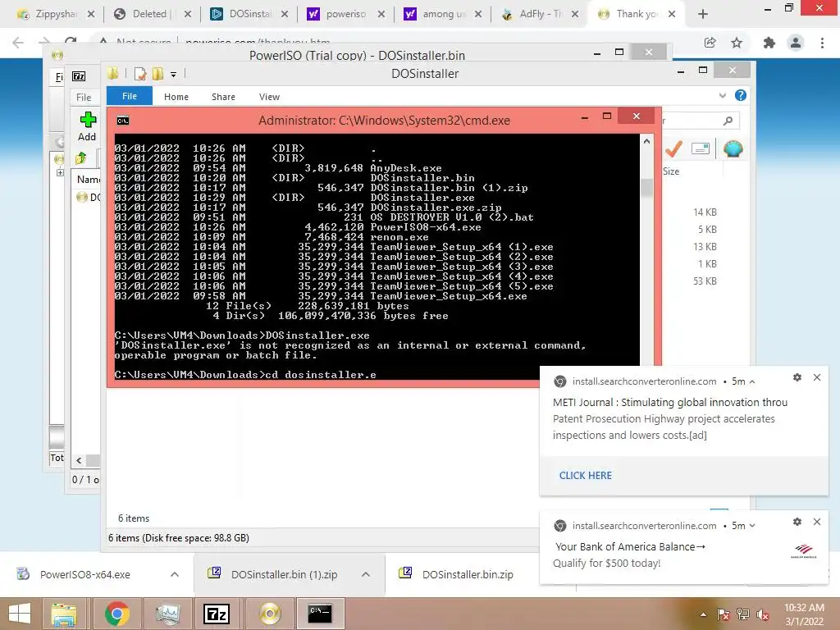Open DOSinstaller.bin (1).zip download options arrow

pyautogui.click(x=366, y=574)
